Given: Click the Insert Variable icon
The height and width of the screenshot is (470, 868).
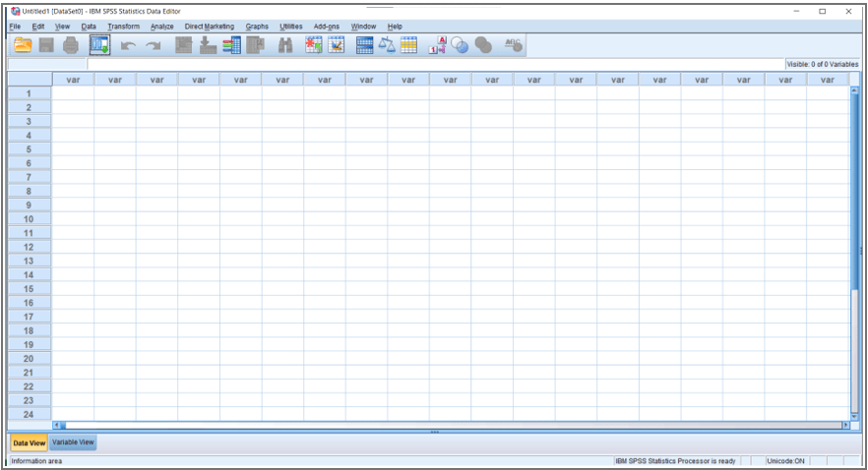Looking at the screenshot, I should click(x=336, y=45).
